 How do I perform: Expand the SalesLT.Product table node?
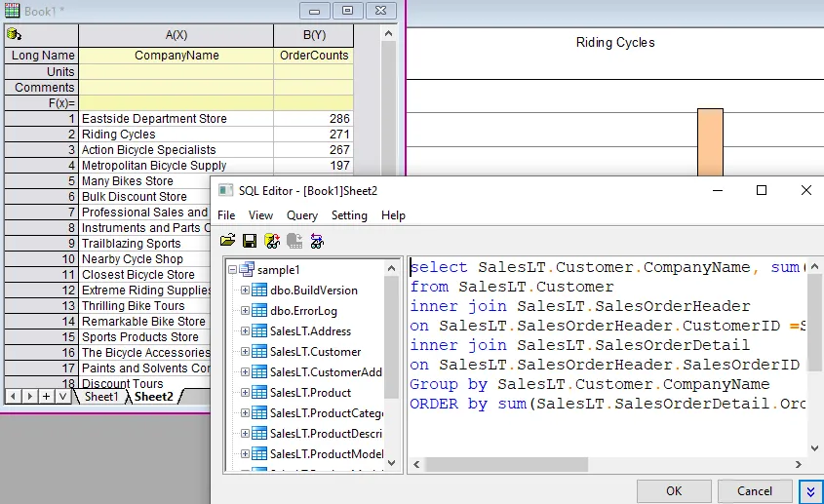pos(245,393)
